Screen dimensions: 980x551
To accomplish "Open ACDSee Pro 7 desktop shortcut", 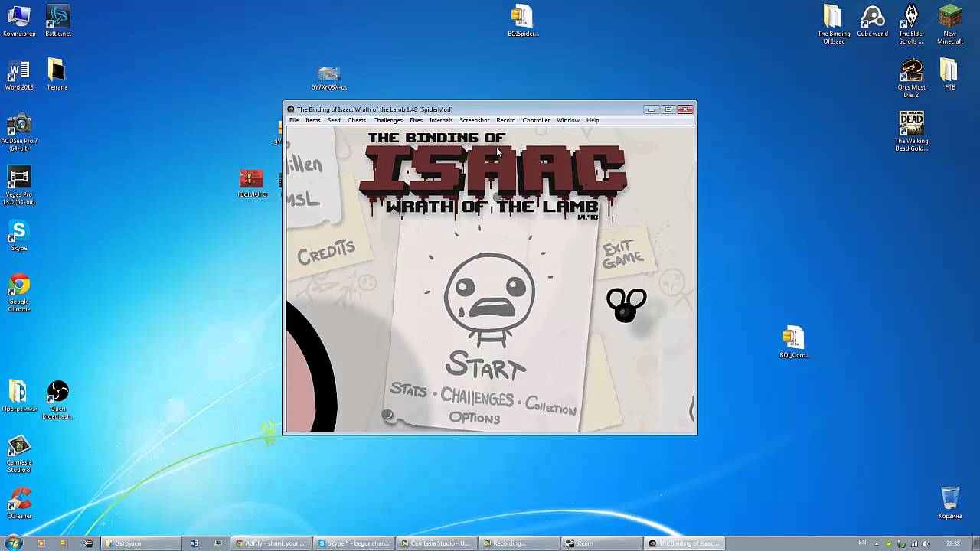I will point(19,131).
